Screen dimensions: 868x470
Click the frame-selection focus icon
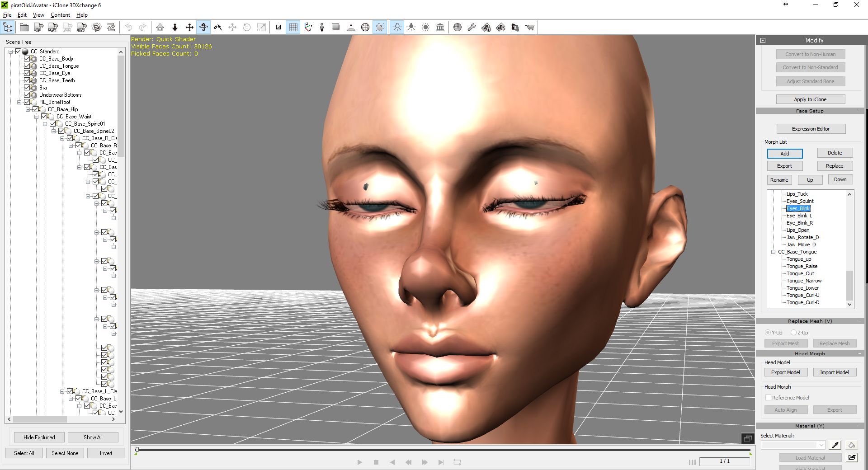click(380, 28)
